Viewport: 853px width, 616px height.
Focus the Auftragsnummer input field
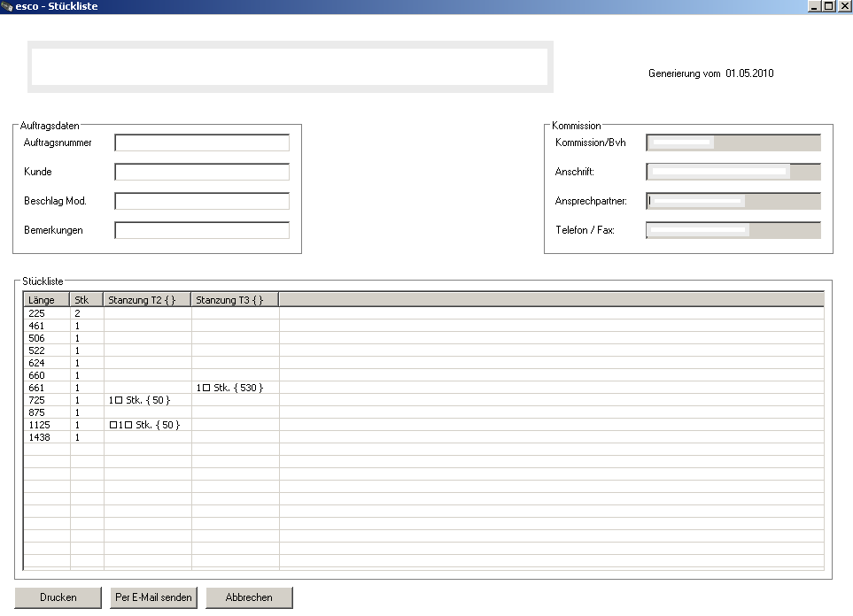tap(202, 143)
